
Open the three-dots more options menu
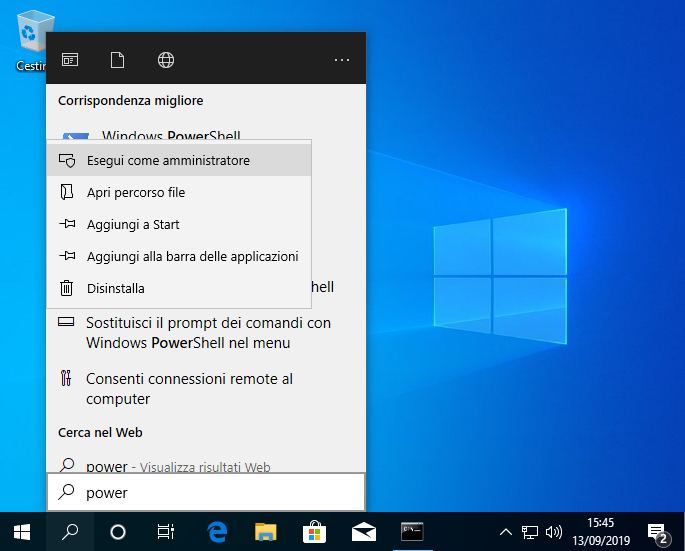(342, 60)
